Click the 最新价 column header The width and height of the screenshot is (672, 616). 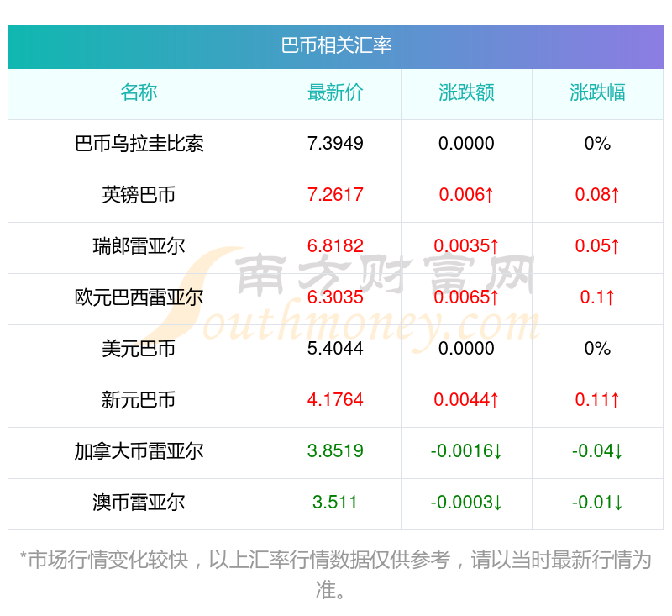335,92
